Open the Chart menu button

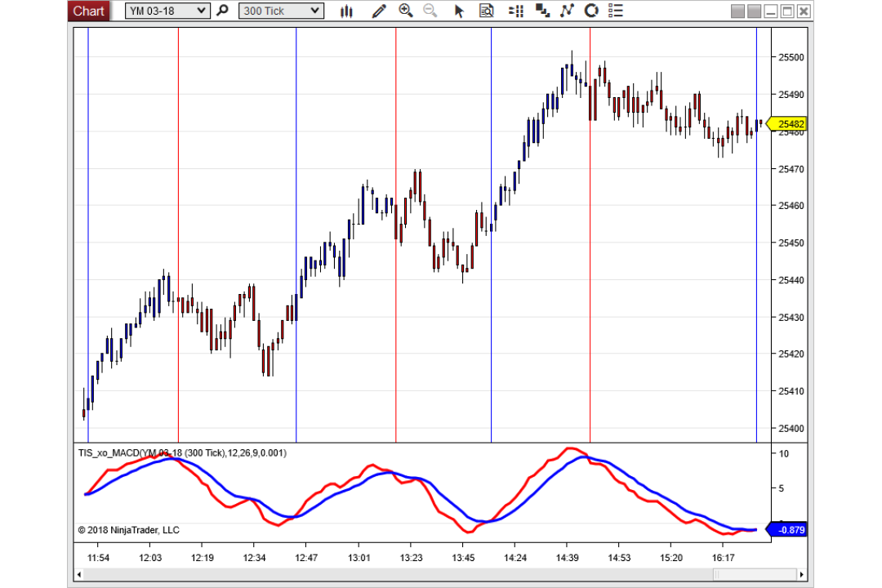tap(89, 11)
